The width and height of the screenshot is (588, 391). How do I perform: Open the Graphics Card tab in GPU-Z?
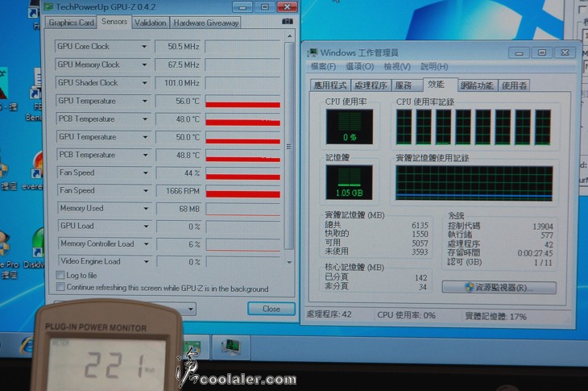[x=71, y=23]
